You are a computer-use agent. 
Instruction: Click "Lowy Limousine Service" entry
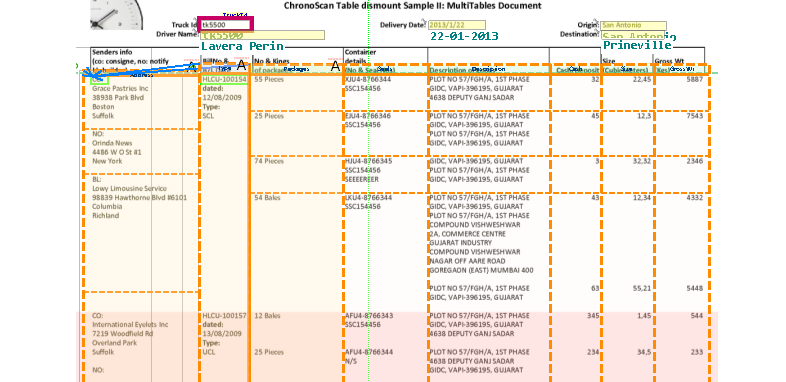pos(129,188)
